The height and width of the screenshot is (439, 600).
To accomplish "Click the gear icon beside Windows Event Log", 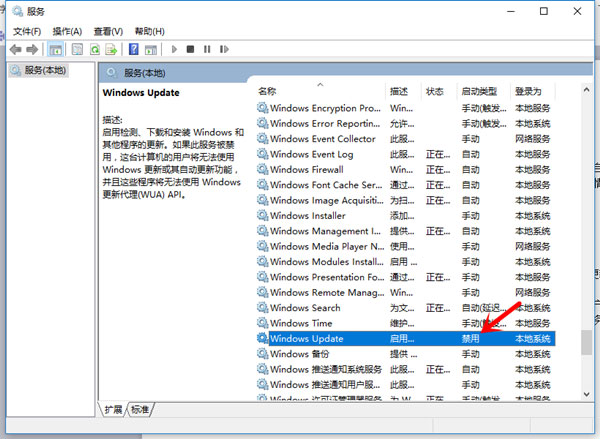I will (262, 154).
